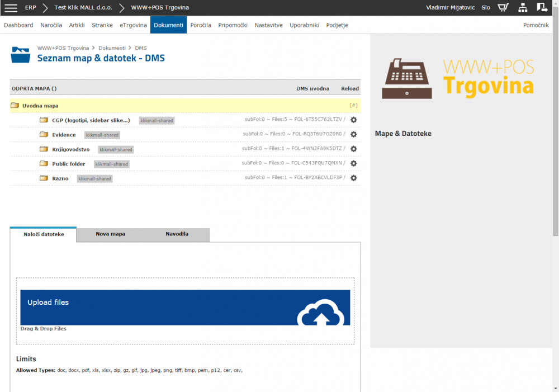
Task: Open settings gear for Razno folder
Action: coord(353,178)
